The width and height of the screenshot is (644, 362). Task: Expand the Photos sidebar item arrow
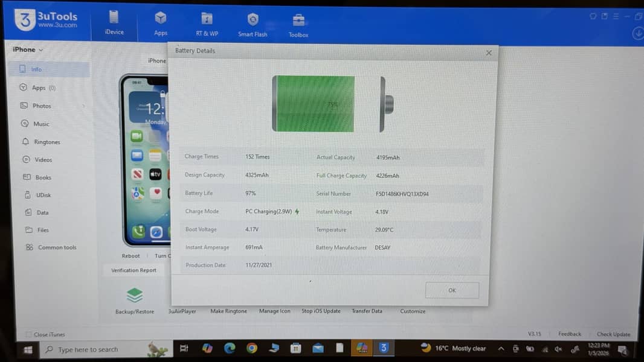coord(83,106)
